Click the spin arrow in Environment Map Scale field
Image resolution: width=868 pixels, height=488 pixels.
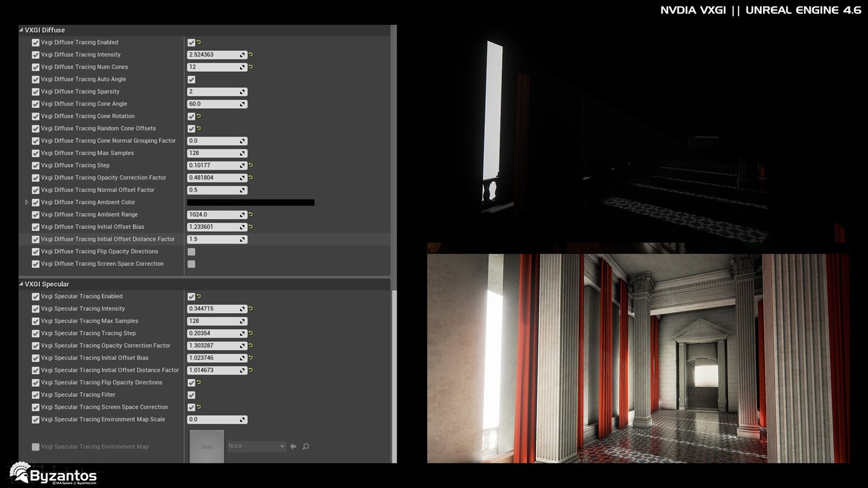tap(242, 419)
